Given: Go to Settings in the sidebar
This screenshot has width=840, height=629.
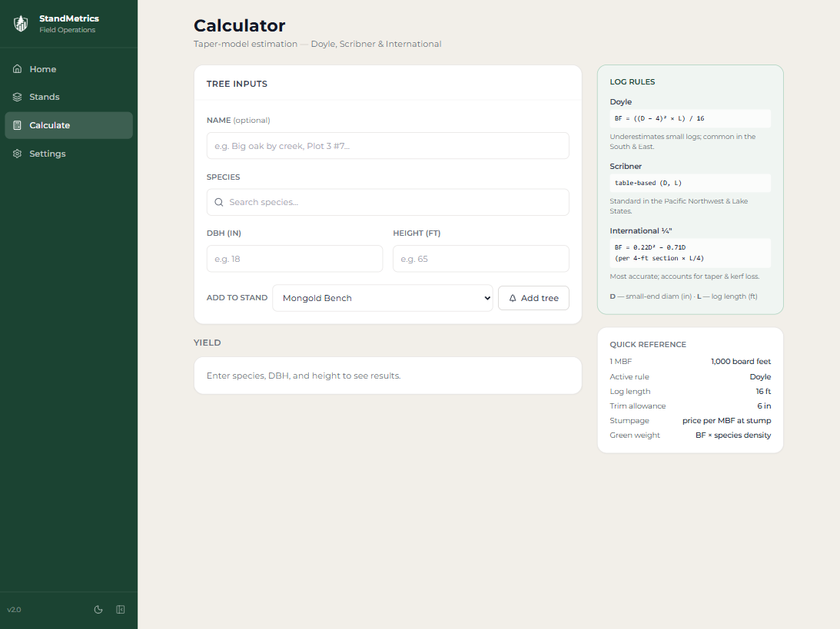Looking at the screenshot, I should click(48, 154).
